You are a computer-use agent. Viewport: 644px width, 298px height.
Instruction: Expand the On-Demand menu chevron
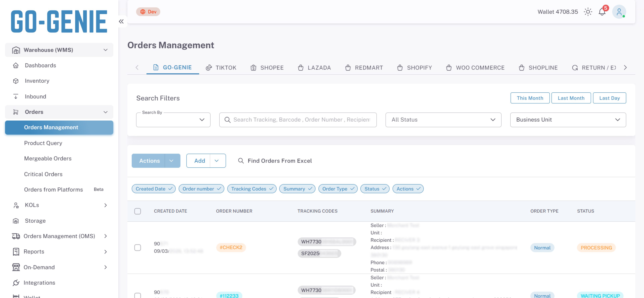105,267
